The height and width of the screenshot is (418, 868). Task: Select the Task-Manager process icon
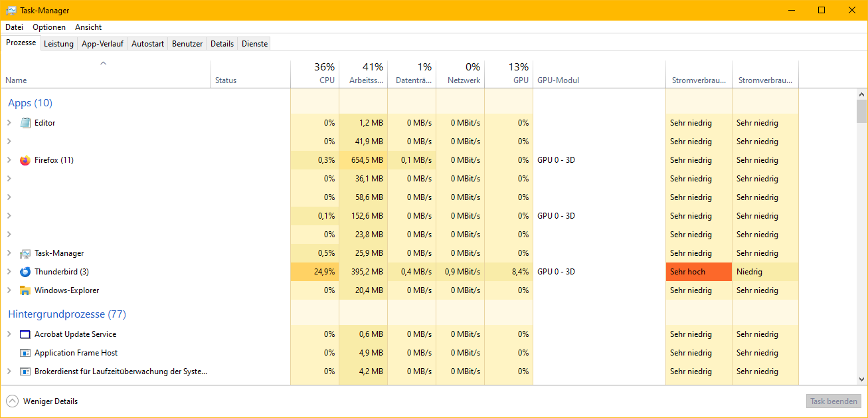[x=25, y=253]
